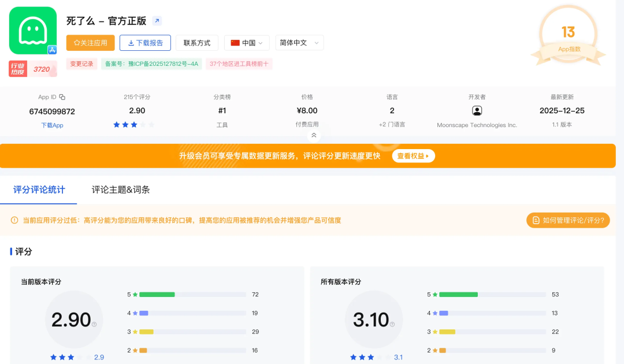Open the 简体中文 language dropdown
Viewport: 624px width, 364px height.
pos(299,43)
